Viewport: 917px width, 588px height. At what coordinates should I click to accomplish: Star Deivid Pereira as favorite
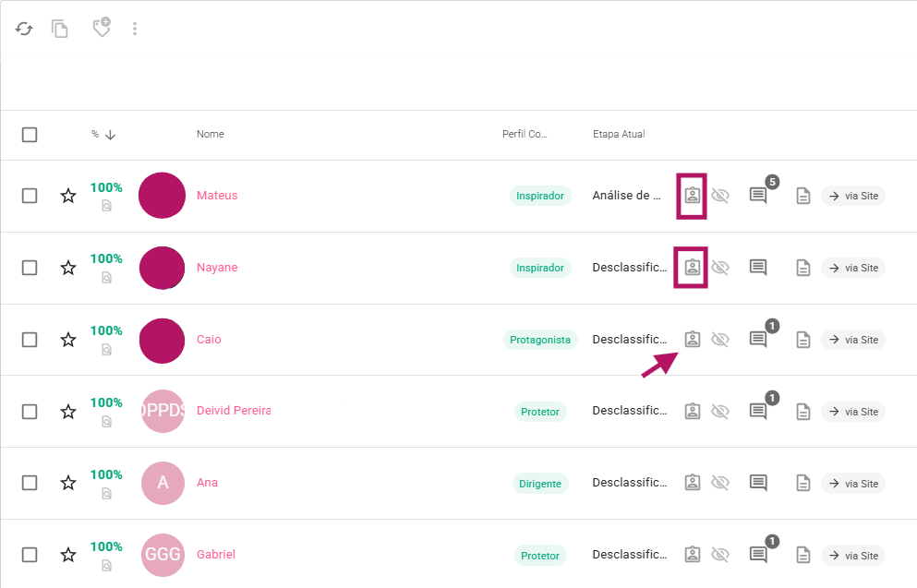(68, 412)
